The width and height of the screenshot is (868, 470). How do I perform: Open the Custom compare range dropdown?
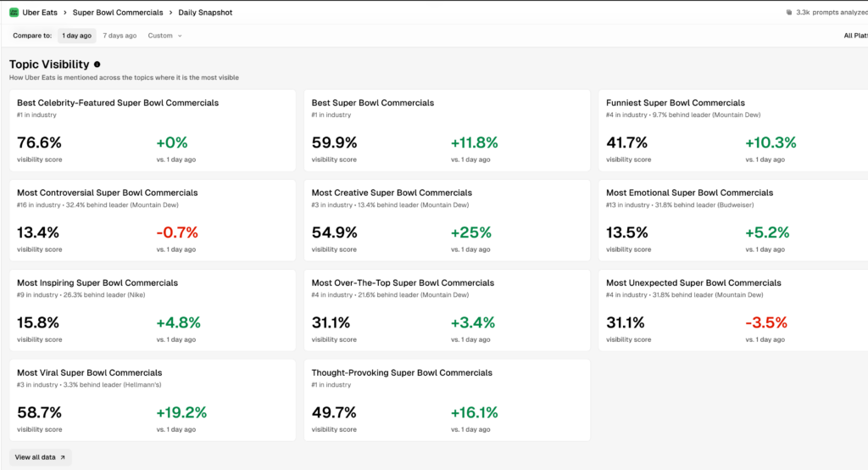[x=164, y=36]
